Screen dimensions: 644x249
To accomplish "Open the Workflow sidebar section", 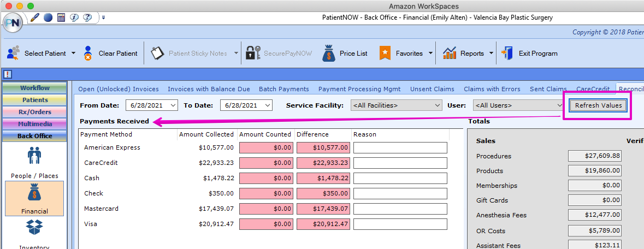I will pyautogui.click(x=35, y=88).
